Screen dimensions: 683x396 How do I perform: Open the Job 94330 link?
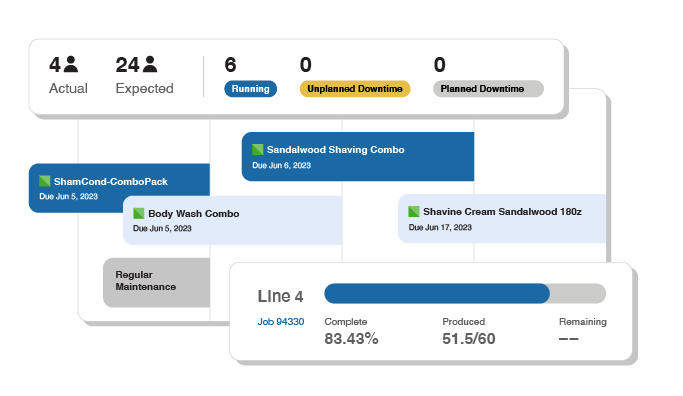(x=281, y=322)
